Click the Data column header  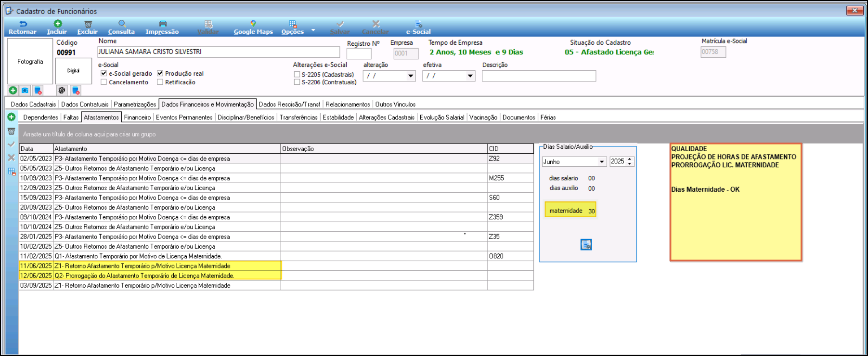pos(36,149)
